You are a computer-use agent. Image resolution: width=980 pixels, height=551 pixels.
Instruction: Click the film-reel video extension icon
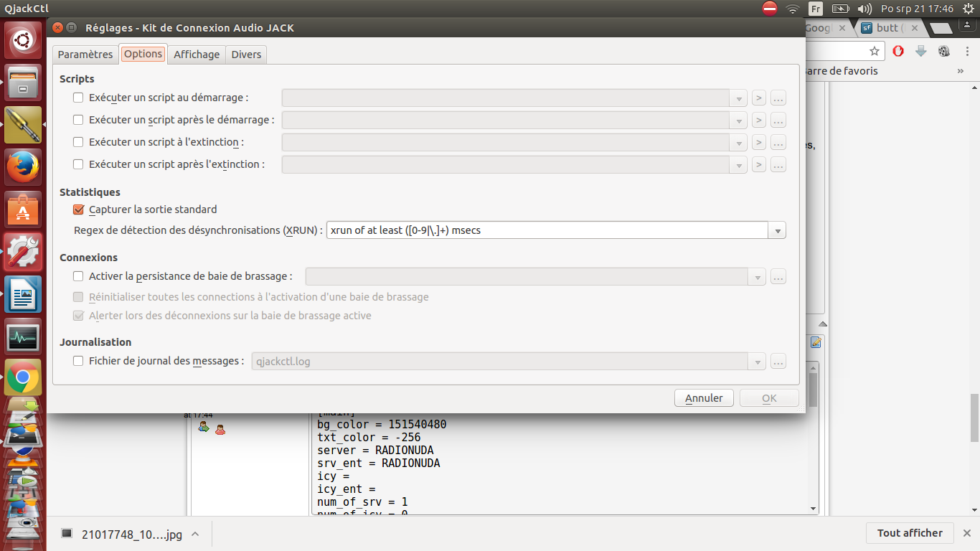(x=944, y=51)
